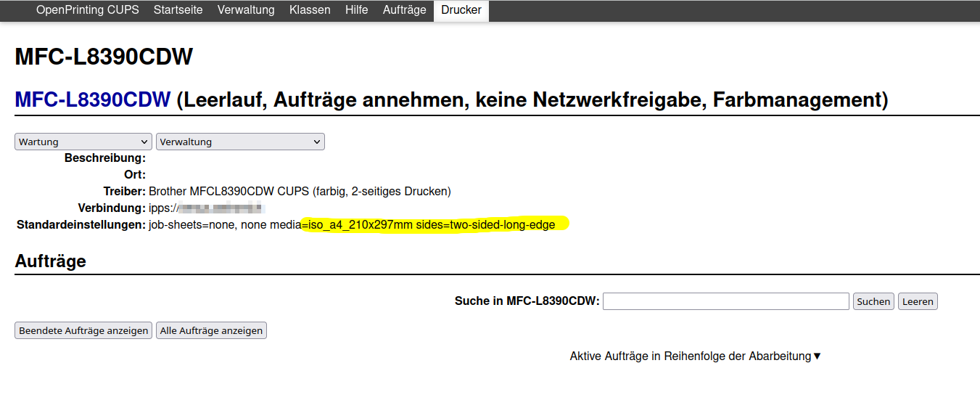The height and width of the screenshot is (416, 980).
Task: Select the Drucker navigation tab
Action: (x=461, y=10)
